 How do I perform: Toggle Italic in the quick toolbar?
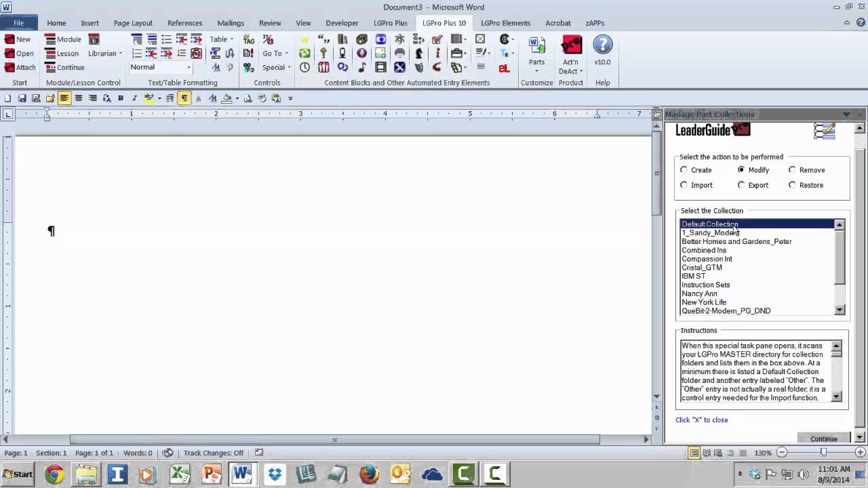point(135,98)
